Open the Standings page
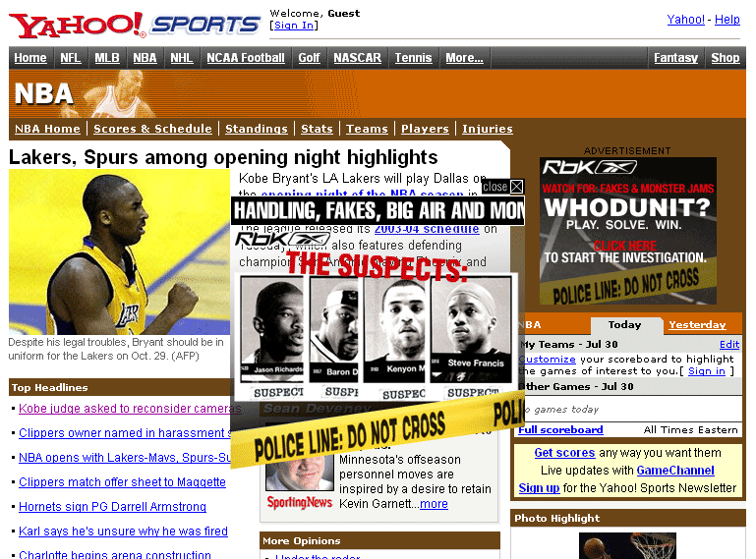 point(256,129)
